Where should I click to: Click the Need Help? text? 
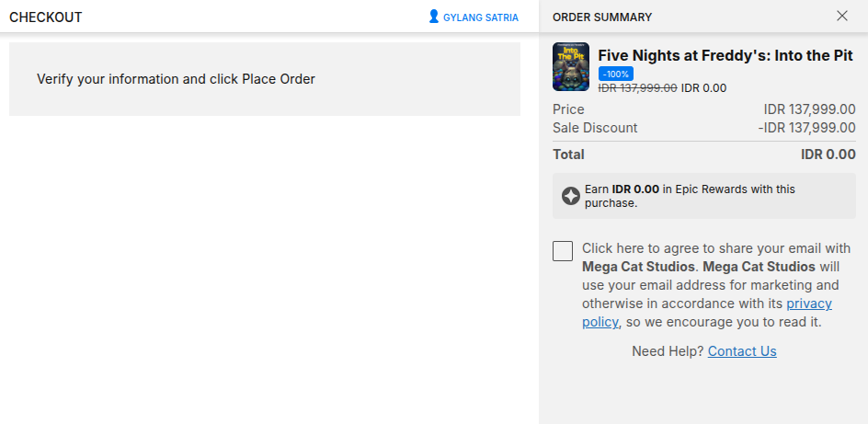pos(668,351)
